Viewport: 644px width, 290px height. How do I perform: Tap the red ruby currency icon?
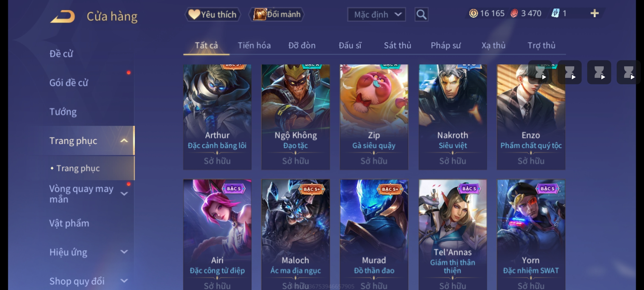514,13
